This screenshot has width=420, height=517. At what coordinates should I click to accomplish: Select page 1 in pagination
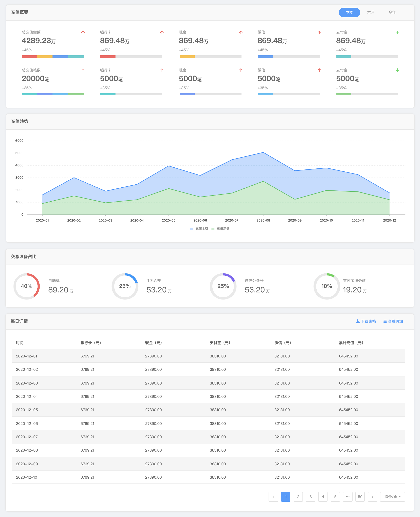click(x=286, y=497)
